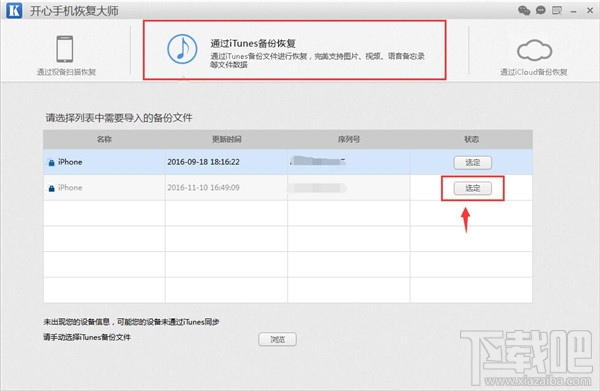Click the message board icon in title bar
The image size is (600, 391).
557,10
